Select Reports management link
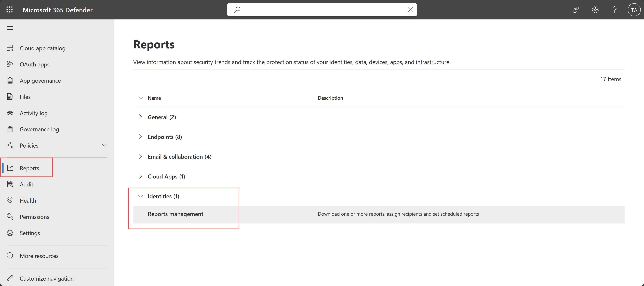This screenshot has width=644, height=286. tap(176, 214)
